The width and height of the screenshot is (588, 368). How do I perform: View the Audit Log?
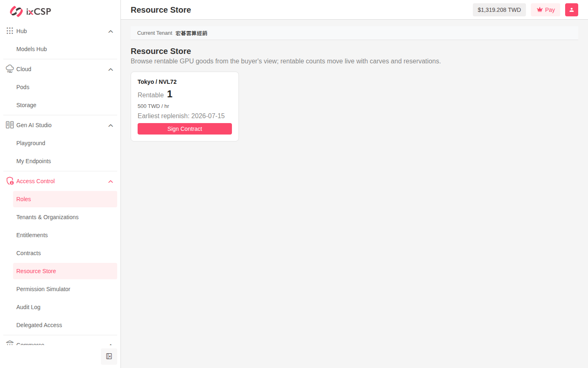(65, 307)
